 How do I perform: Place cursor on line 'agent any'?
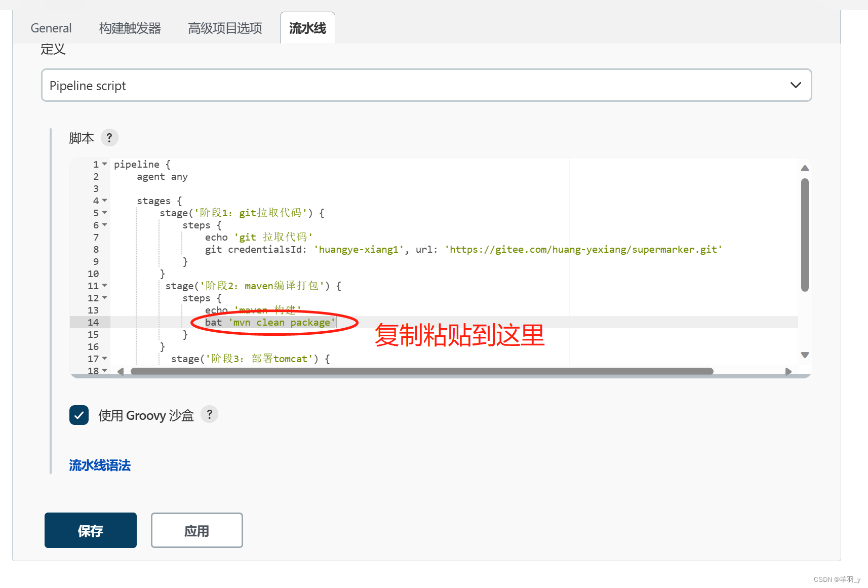pos(162,177)
